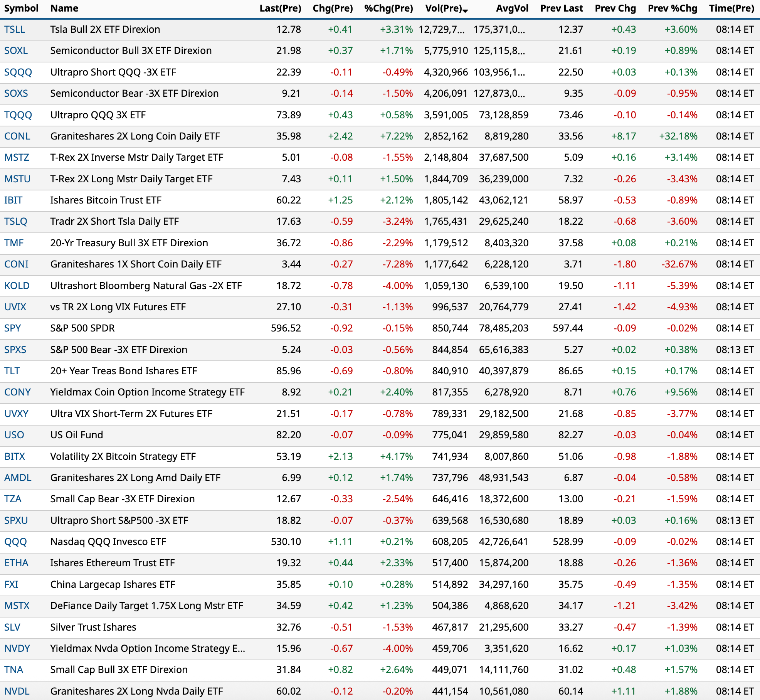The image size is (760, 700).
Task: Open the MSTX ticker link
Action: pos(17,606)
